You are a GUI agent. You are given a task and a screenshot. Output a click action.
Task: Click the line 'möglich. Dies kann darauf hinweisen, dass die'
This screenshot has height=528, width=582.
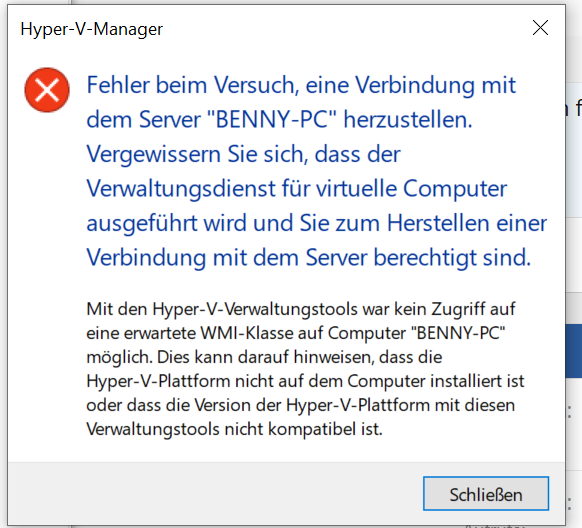pyautogui.click(x=264, y=357)
